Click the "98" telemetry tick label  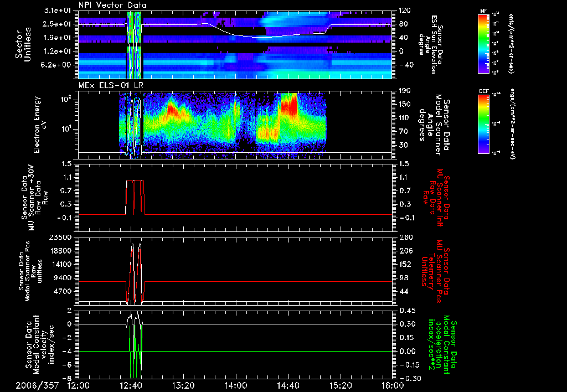click(404, 278)
